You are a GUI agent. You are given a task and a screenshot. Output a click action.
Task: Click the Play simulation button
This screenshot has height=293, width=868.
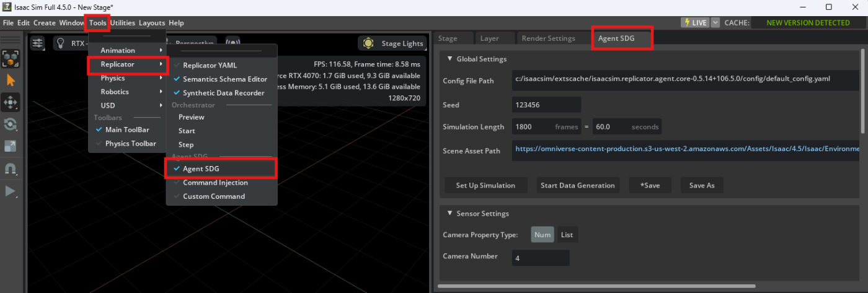pos(10,191)
